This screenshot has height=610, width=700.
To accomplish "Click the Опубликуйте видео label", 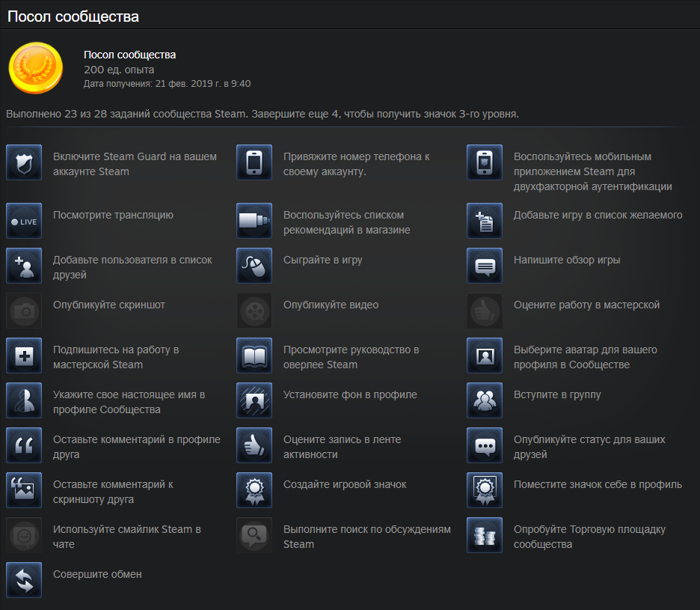I will pos(331,305).
